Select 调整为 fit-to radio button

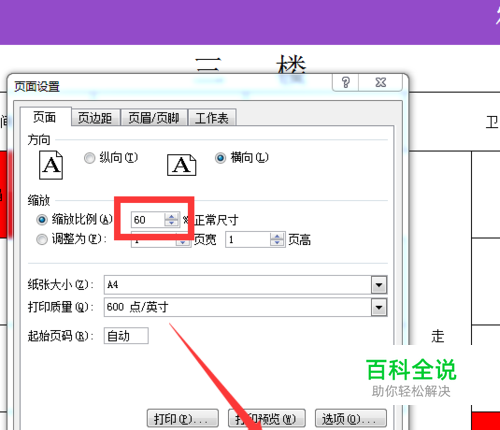(42, 239)
